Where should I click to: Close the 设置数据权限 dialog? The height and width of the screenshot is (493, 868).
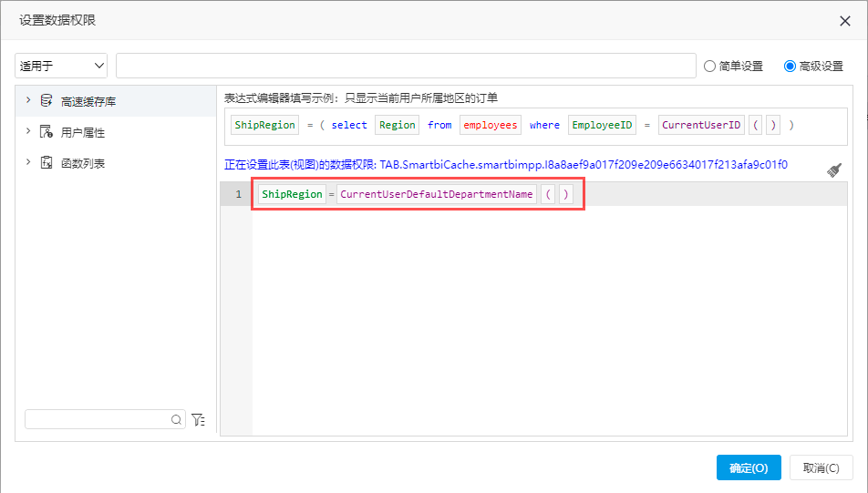(844, 21)
